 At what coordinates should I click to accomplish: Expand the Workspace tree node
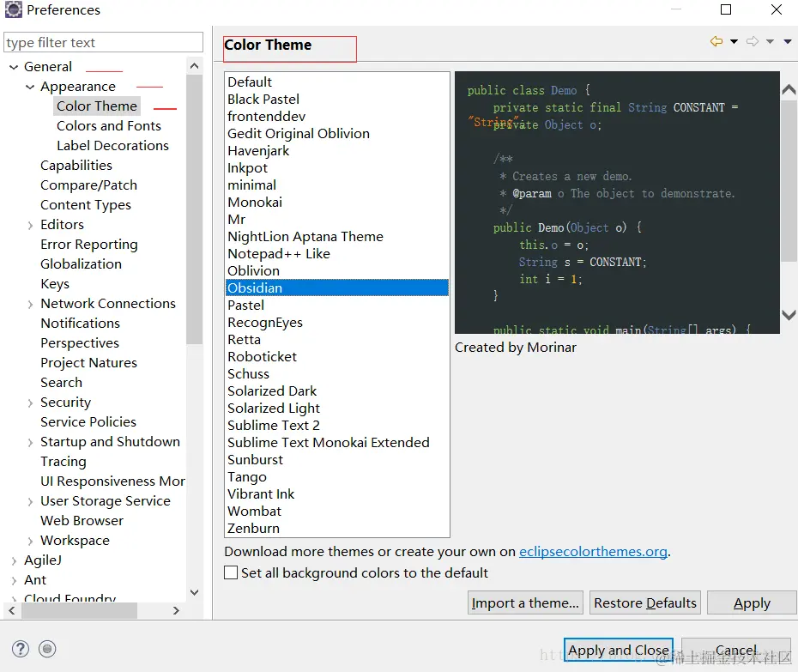(x=30, y=541)
